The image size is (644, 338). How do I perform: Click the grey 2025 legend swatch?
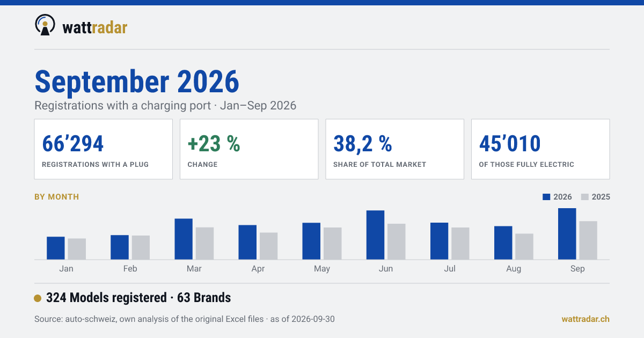585,197
